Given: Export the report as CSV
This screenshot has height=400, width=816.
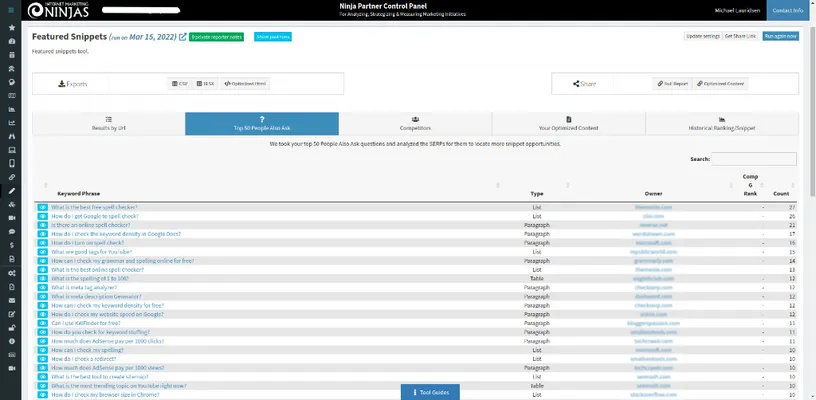Looking at the screenshot, I should [181, 84].
